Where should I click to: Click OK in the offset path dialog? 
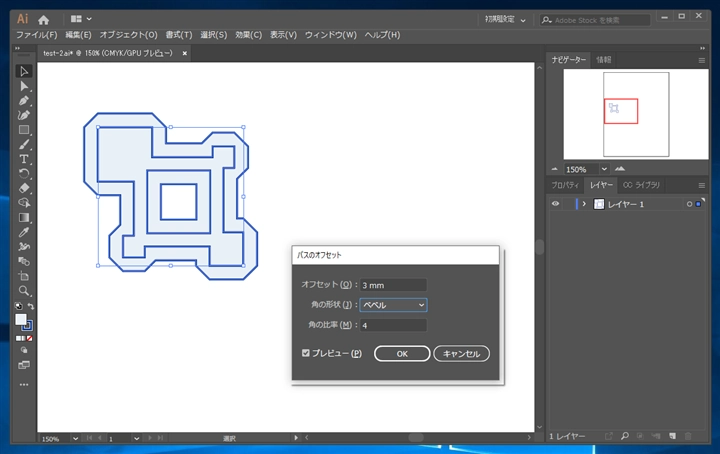point(402,353)
